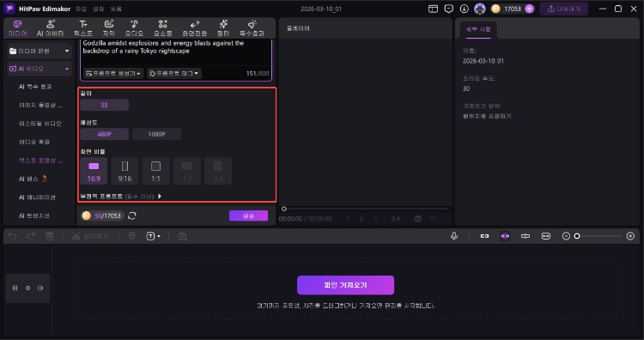This screenshot has width=644, height=340.
Task: Click the player seek bar handle
Action: pos(284,209)
